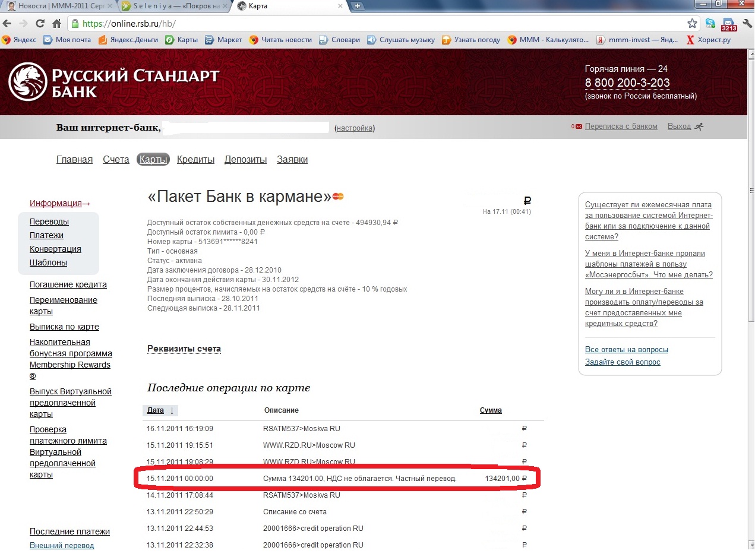Switch to the 'Seleniya — Покров' tab

click(x=173, y=6)
